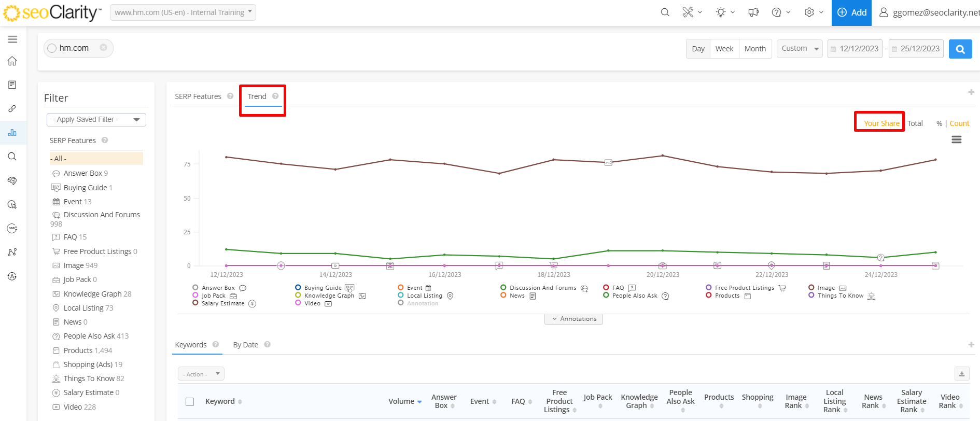Select the hm.com radio button
The image size is (980, 421).
point(52,48)
